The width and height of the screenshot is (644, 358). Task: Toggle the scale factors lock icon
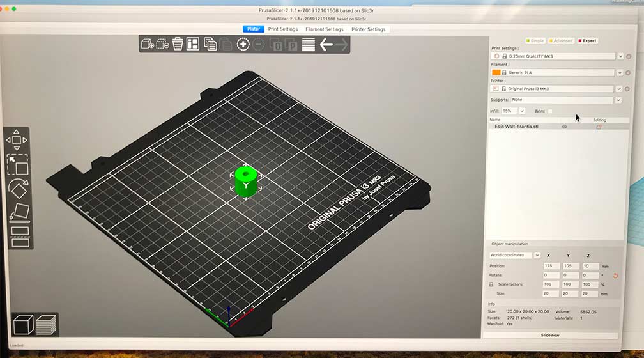[x=491, y=284]
